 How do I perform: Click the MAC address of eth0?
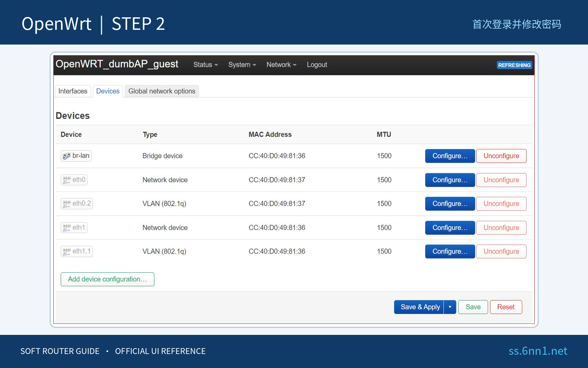click(x=277, y=180)
